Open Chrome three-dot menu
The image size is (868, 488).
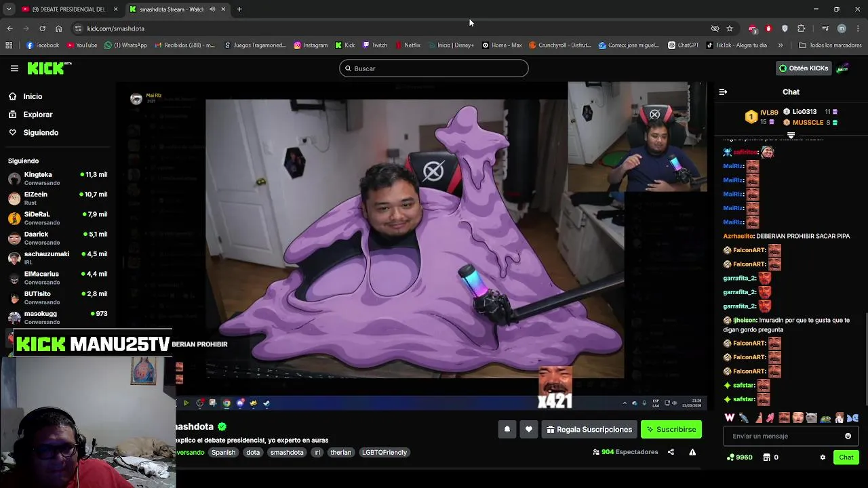tap(858, 28)
